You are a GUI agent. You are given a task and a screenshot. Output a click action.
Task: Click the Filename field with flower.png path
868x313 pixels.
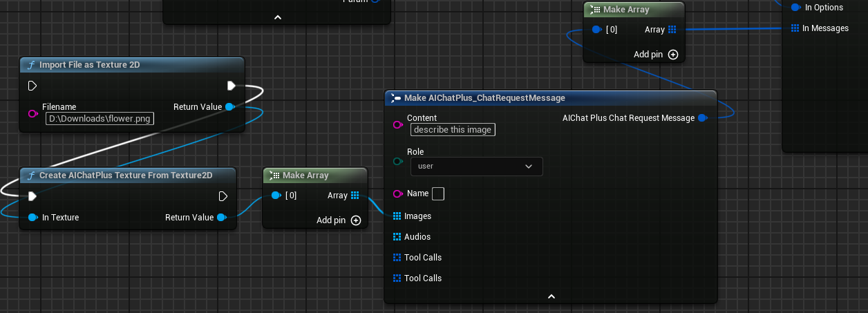(x=100, y=118)
